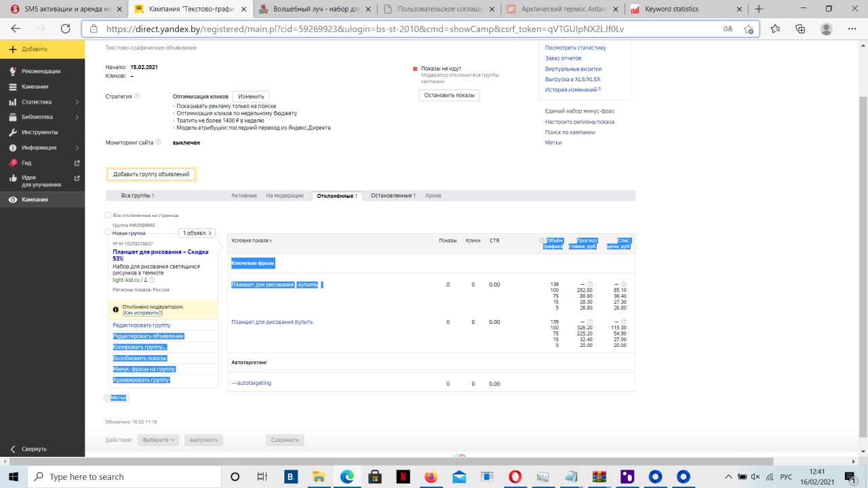Click Редактировать объявления link
This screenshot has height=488, width=868.
(149, 336)
